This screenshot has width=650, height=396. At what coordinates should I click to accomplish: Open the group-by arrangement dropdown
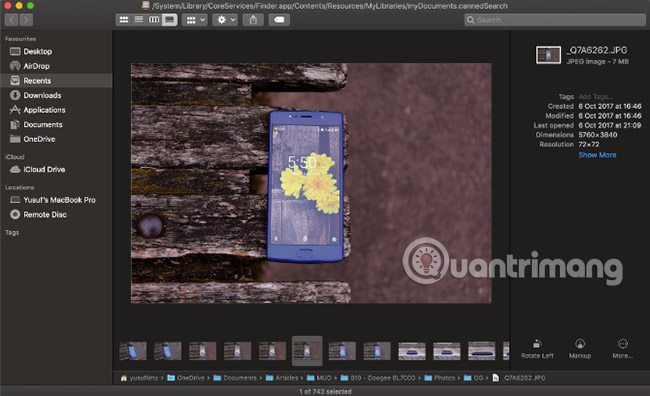point(195,19)
